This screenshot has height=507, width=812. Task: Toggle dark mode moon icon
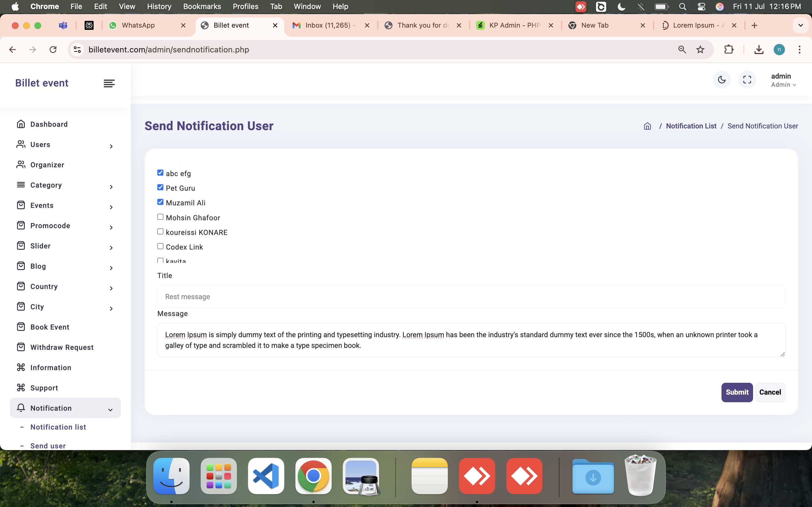pos(721,80)
